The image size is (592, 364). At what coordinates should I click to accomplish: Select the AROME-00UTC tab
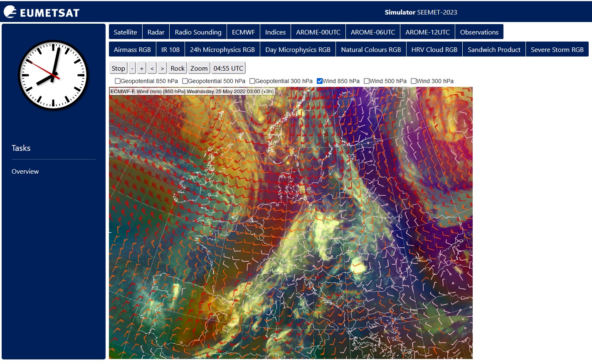[318, 32]
